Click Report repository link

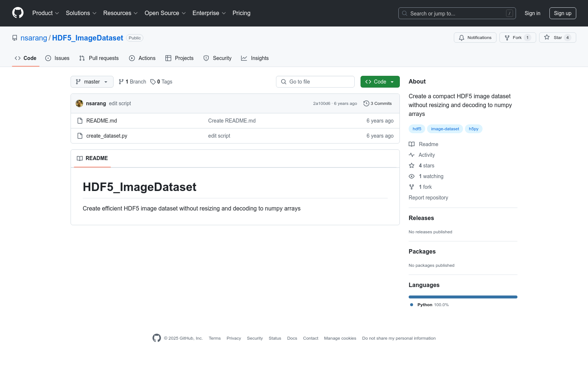click(429, 198)
